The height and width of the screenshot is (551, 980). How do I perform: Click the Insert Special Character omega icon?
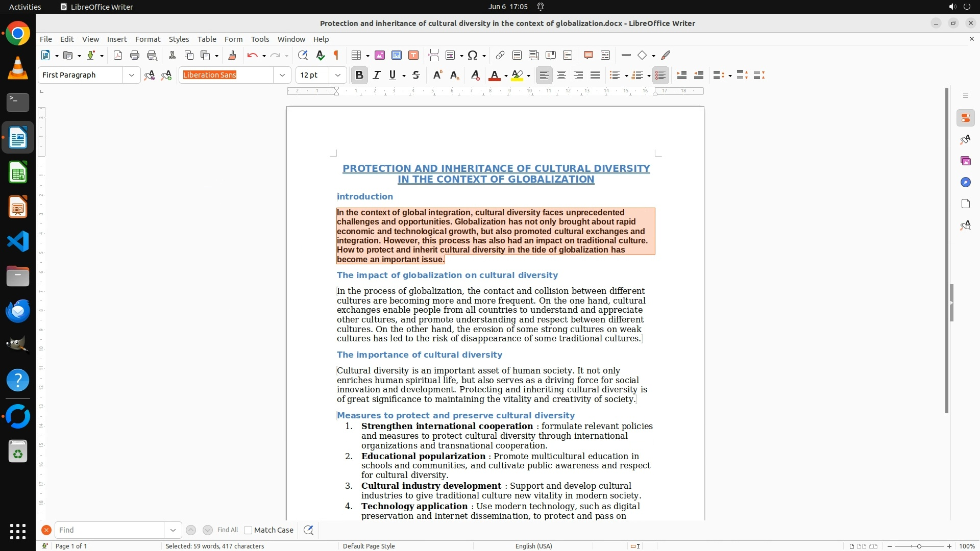click(473, 55)
